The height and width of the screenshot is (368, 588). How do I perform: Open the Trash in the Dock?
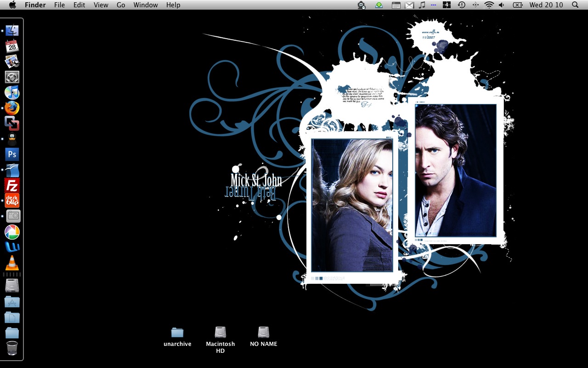click(x=12, y=348)
